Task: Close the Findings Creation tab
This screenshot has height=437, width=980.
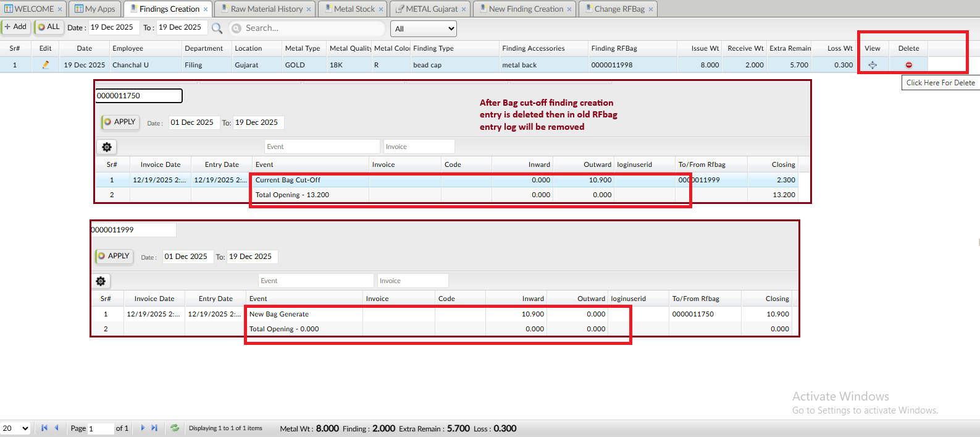Action: (x=206, y=9)
